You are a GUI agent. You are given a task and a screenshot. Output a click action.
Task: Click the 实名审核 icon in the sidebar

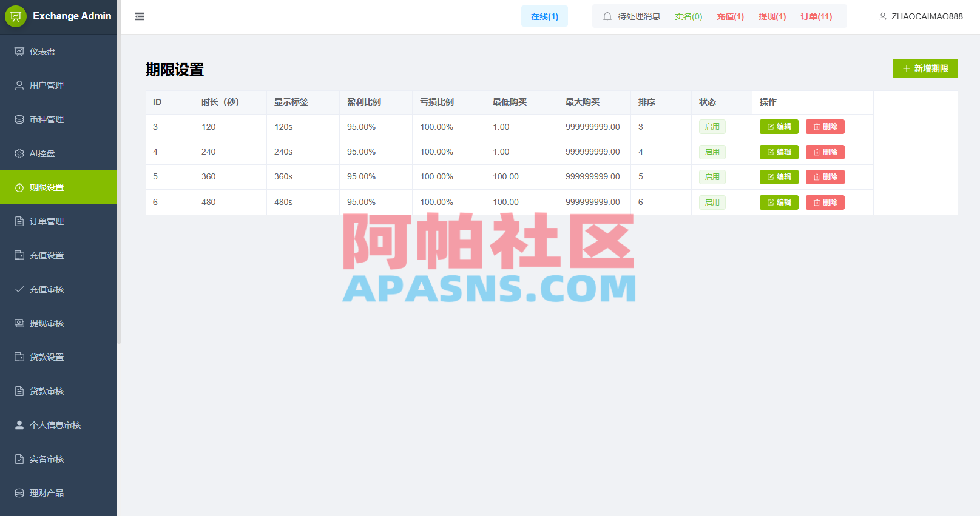(19, 459)
